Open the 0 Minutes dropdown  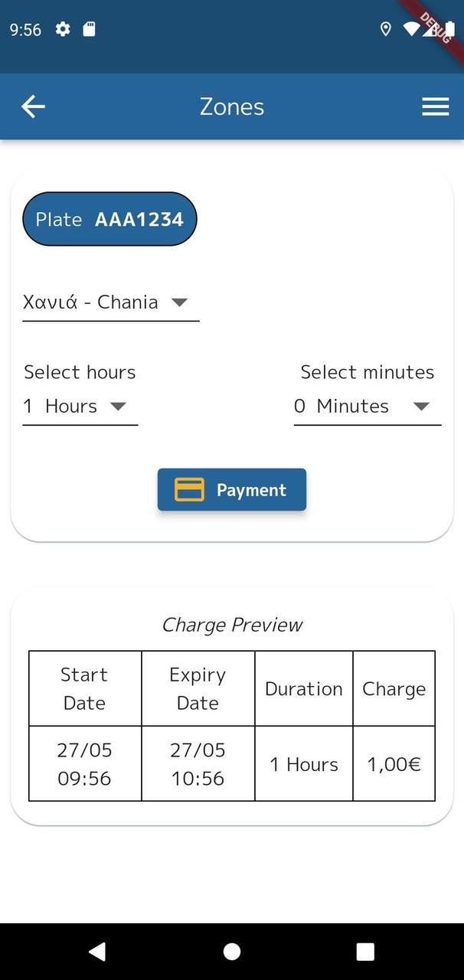tap(367, 407)
